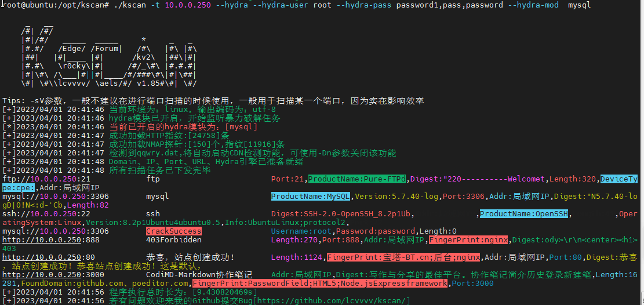Select 'ProductName:Pure-FTPd' highlighted text

(358, 179)
